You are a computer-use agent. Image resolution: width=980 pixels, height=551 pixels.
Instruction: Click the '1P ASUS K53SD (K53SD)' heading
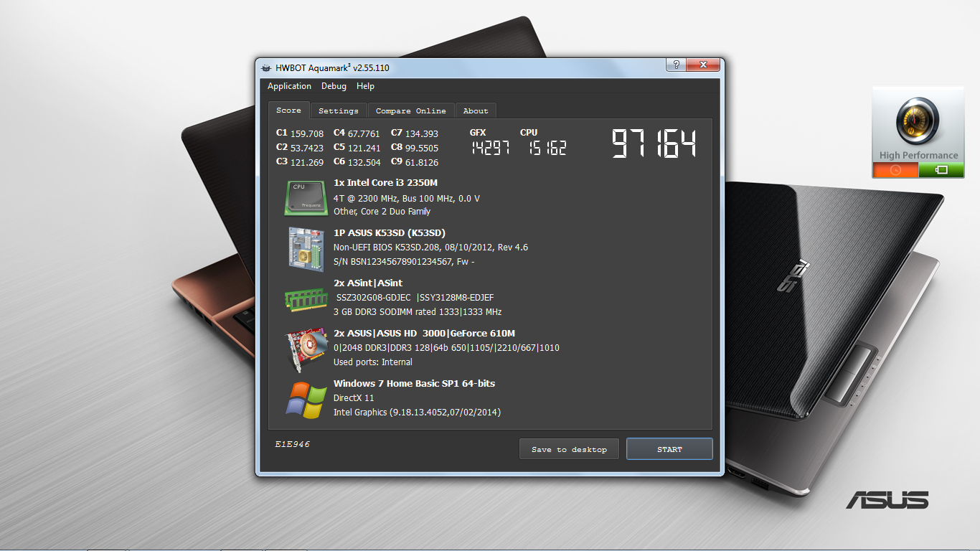[390, 233]
